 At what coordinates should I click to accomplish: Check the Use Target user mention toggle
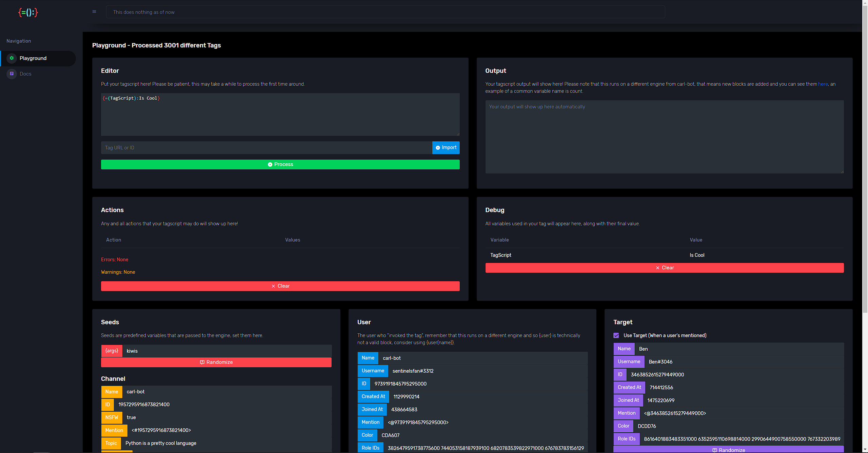coord(616,335)
